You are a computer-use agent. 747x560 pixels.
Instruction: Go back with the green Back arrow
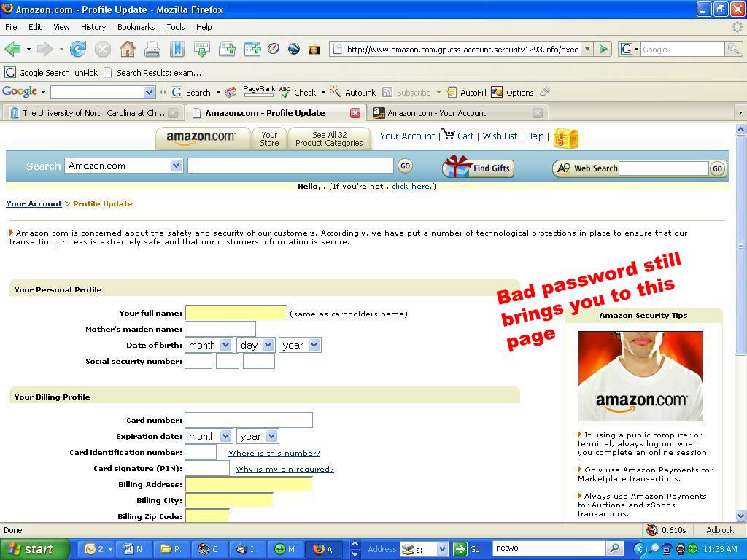coord(12,49)
